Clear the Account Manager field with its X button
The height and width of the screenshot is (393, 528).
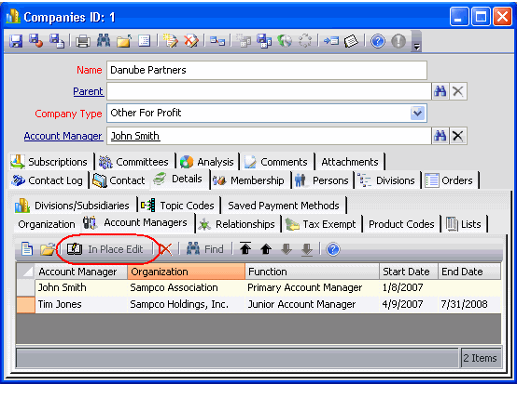pyautogui.click(x=458, y=136)
